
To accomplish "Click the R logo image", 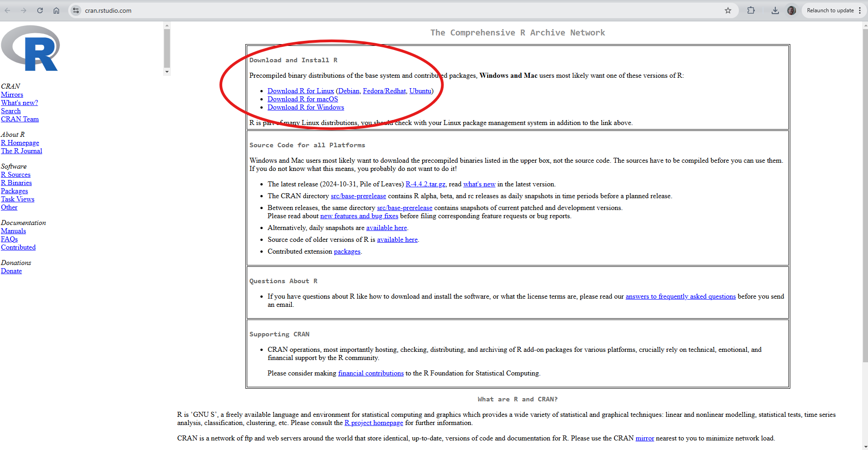I will tap(30, 48).
